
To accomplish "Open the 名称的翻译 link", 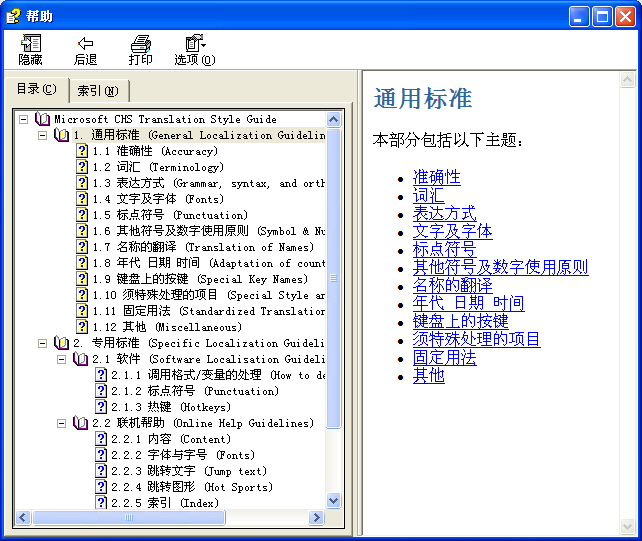I will [x=452, y=285].
